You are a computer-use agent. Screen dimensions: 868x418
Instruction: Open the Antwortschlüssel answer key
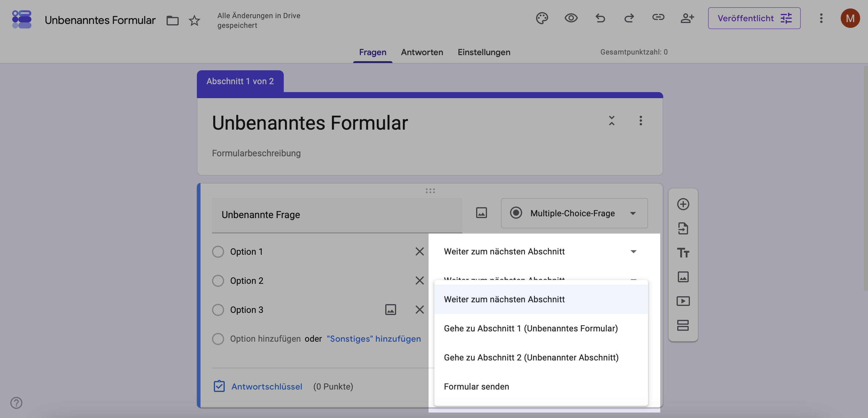(258, 386)
